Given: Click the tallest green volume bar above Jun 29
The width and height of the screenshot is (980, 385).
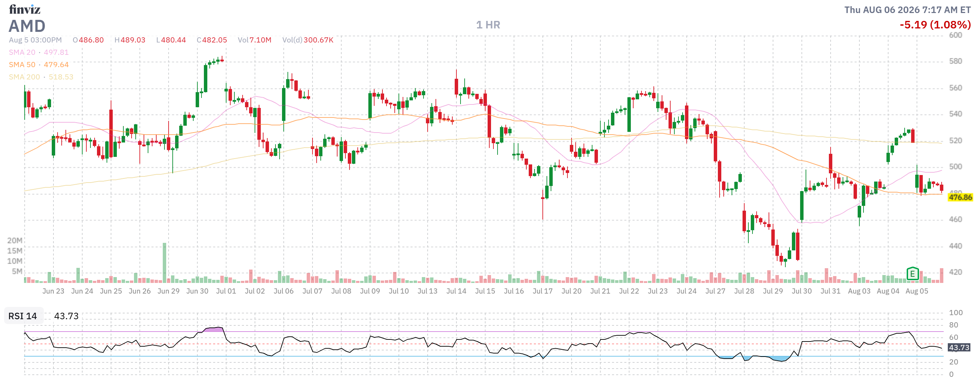Looking at the screenshot, I should click(x=164, y=263).
